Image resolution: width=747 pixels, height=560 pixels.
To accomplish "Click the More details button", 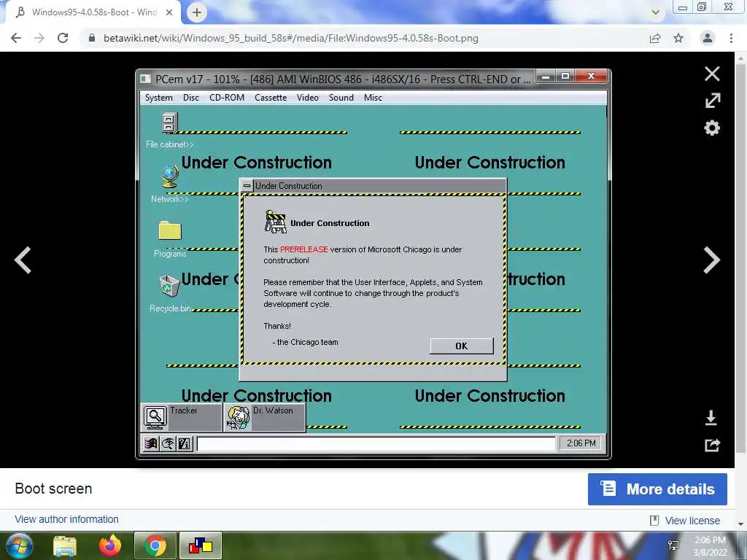I will [657, 489].
